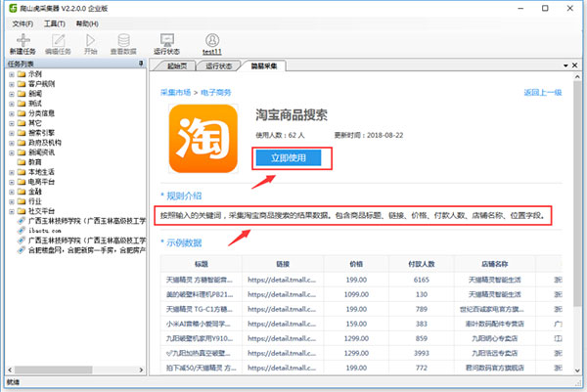
Task: Click the folder icon of 行业
Action: (22, 201)
